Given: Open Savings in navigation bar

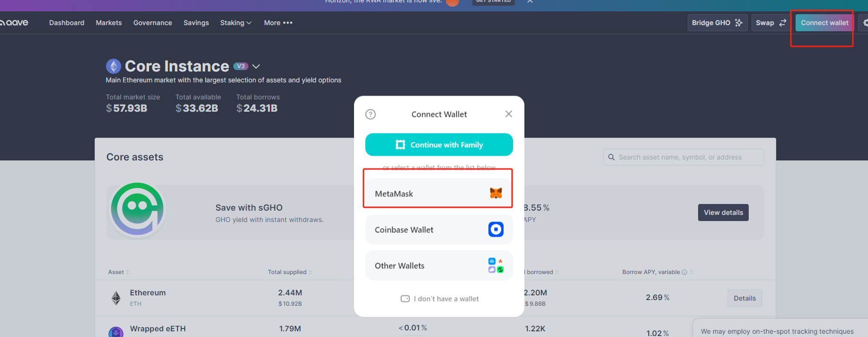Looking at the screenshot, I should [196, 23].
